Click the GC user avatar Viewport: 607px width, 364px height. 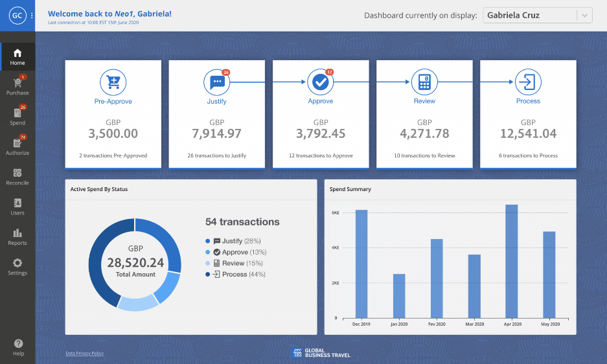point(17,16)
